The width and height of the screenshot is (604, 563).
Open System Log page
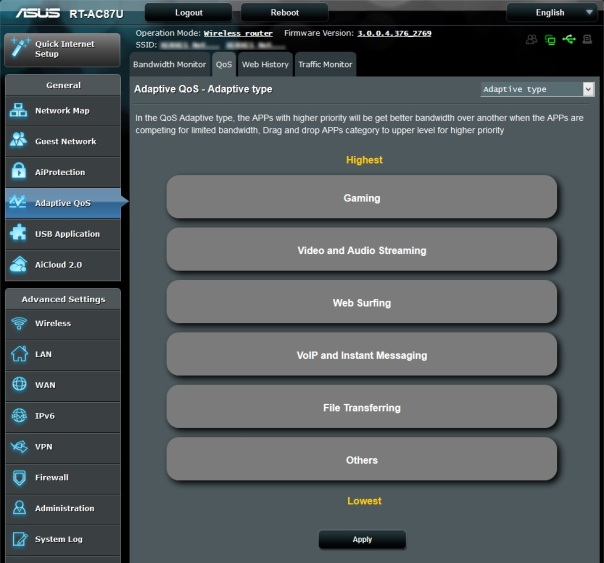tap(63, 539)
